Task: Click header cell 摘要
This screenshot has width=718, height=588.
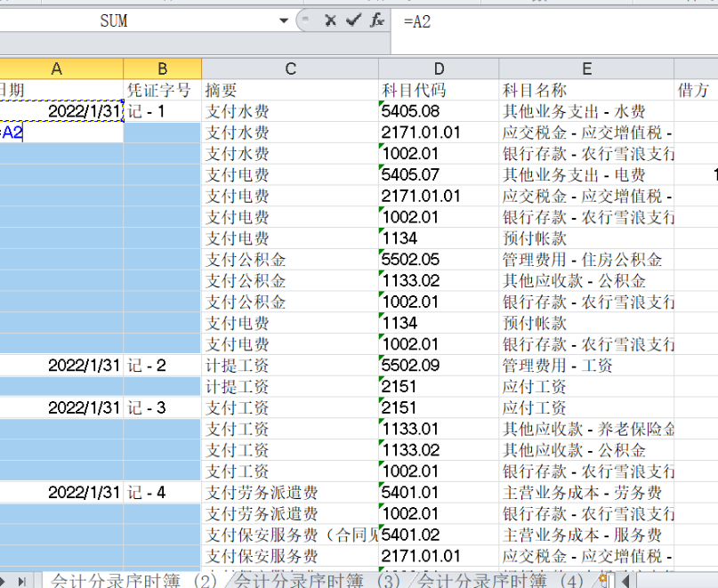Action: coord(290,90)
